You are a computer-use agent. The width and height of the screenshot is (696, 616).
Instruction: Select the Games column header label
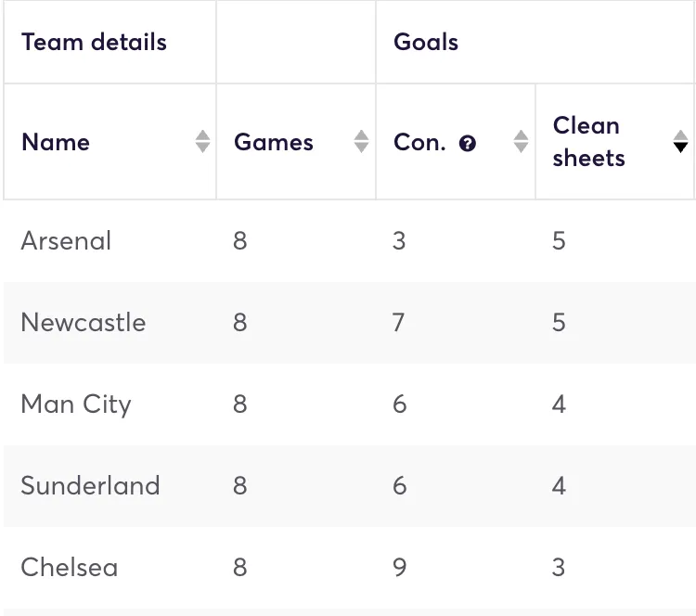coord(274,142)
